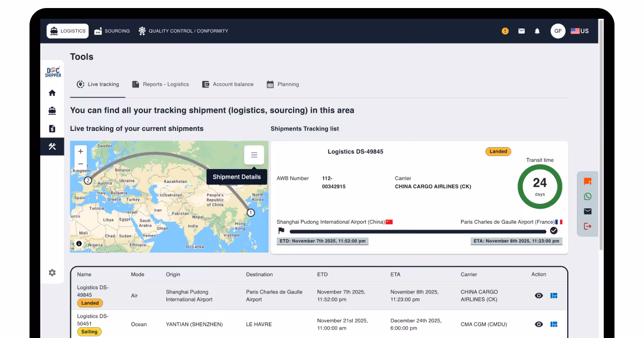
Task: Click the Sailing badge in table row
Action: coord(90,332)
